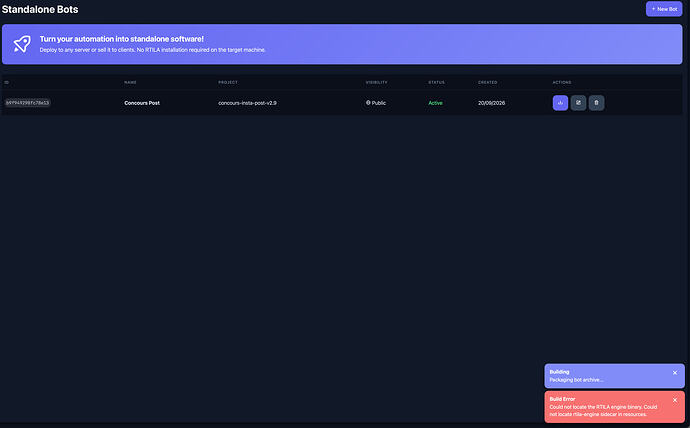Dismiss the Building notification
Viewport: 690px width, 428px height.
(675, 373)
